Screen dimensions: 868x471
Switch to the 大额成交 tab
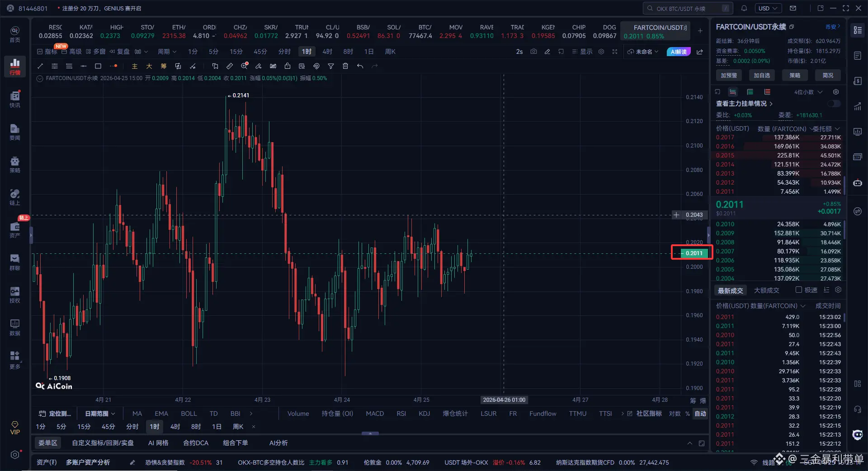(766, 290)
